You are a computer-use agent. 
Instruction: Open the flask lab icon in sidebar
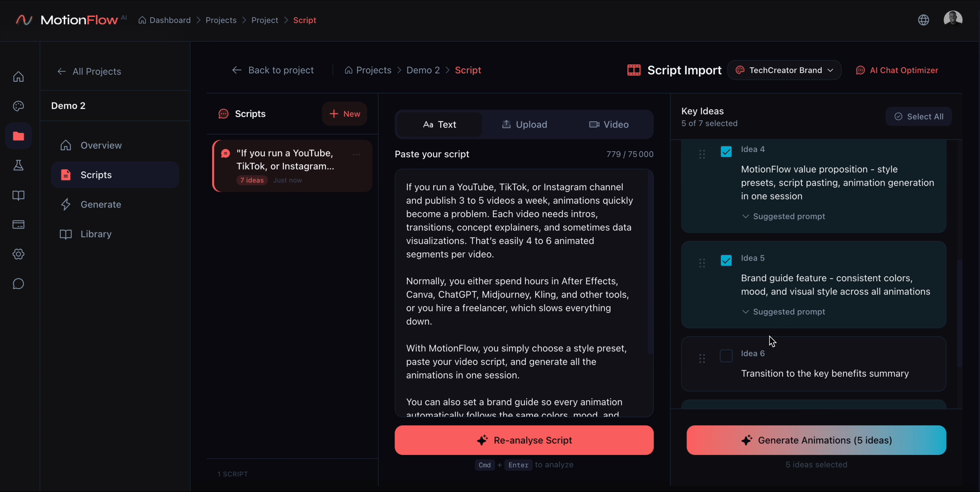point(18,165)
